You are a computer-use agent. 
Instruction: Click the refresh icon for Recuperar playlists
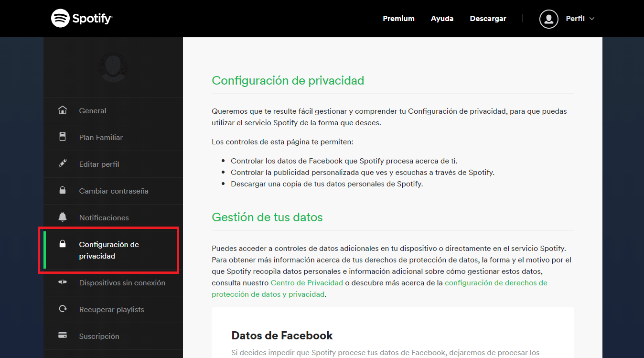click(63, 309)
